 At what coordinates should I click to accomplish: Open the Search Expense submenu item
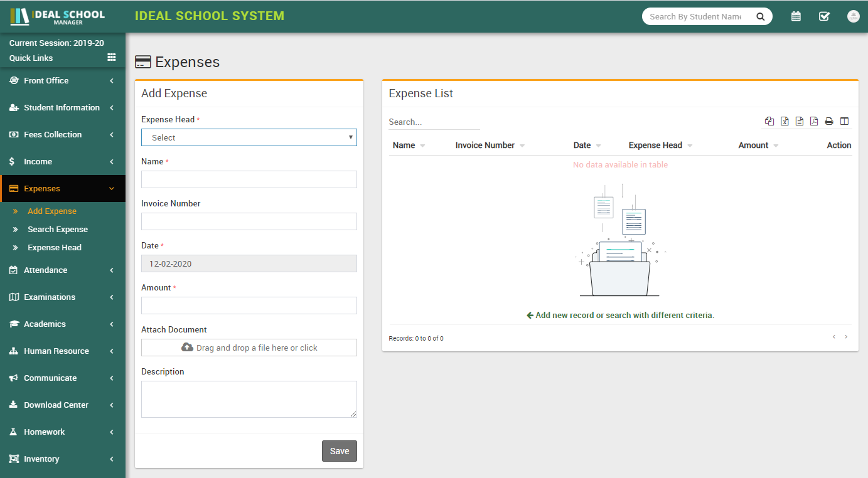coord(58,230)
